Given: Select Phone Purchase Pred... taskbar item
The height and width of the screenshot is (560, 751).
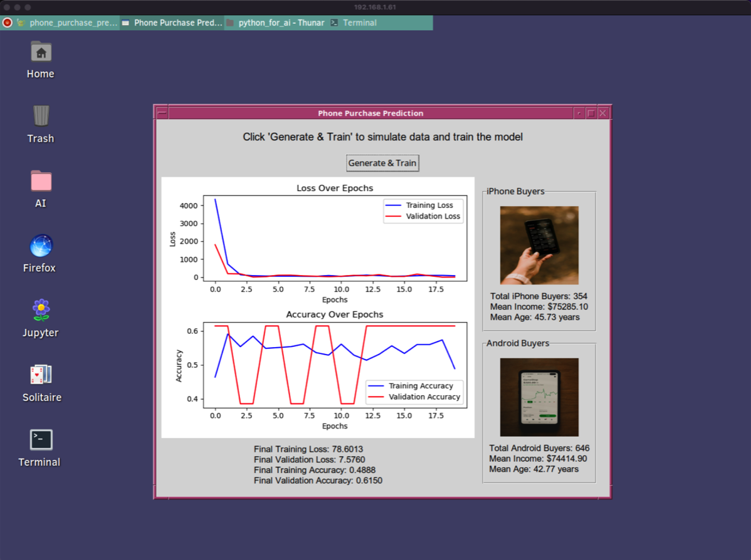Looking at the screenshot, I should 172,23.
